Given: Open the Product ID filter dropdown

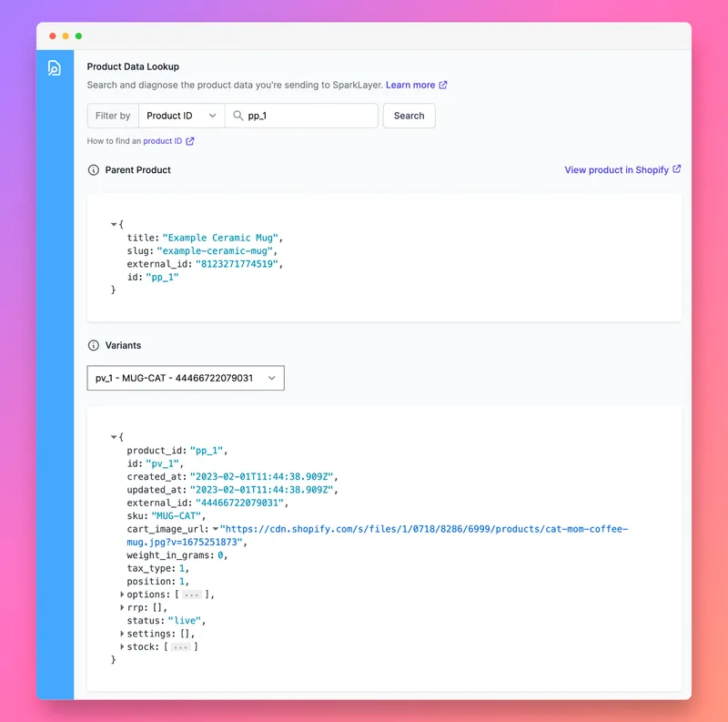Looking at the screenshot, I should (180, 116).
